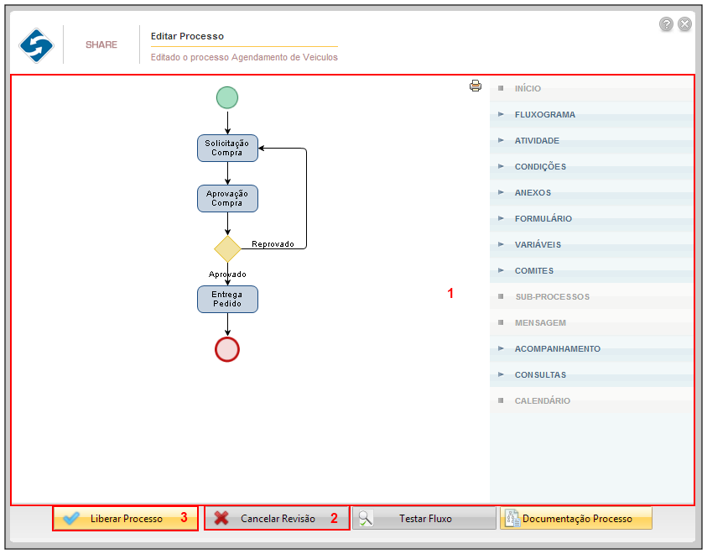Screen dimensions: 707x554
Task: Open the ANEXOS section
Action: 592,192
